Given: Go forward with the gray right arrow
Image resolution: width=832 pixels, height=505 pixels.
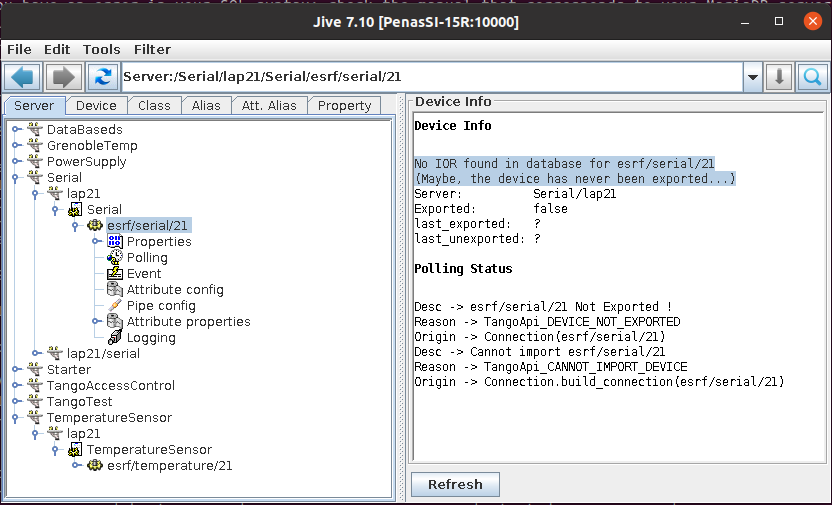Looking at the screenshot, I should pos(64,77).
